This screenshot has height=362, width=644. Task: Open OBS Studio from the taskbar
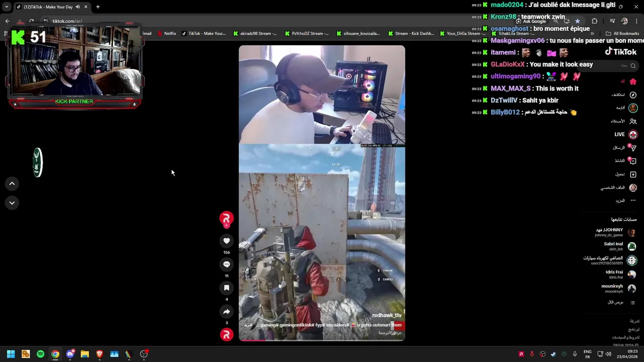[x=144, y=354]
